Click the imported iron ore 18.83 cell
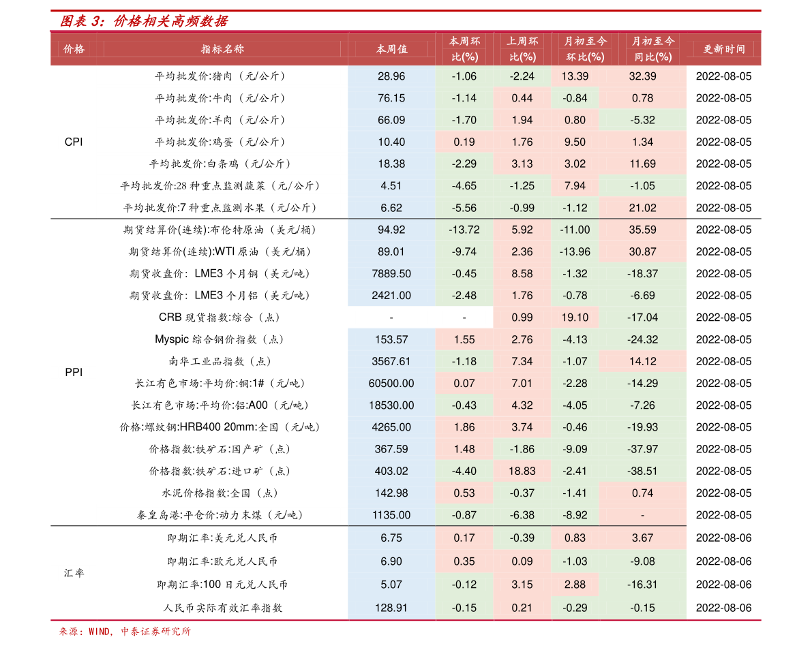 (x=522, y=471)
